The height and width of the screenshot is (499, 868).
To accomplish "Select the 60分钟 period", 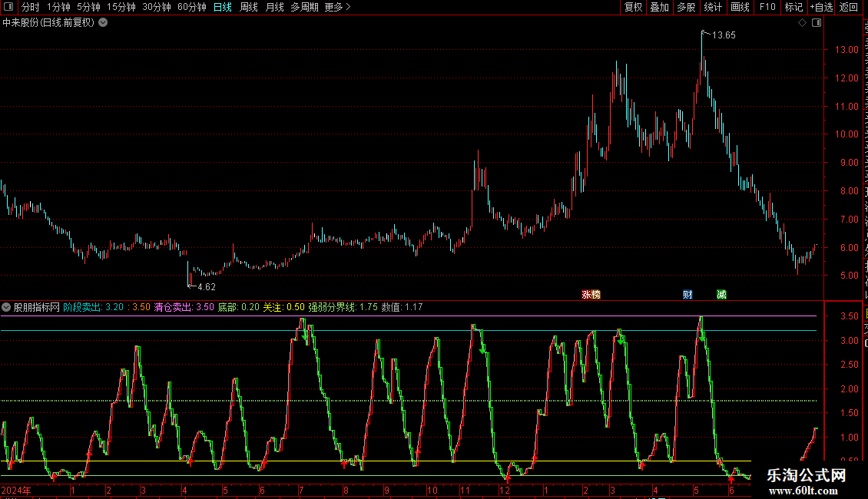I will pos(192,7).
